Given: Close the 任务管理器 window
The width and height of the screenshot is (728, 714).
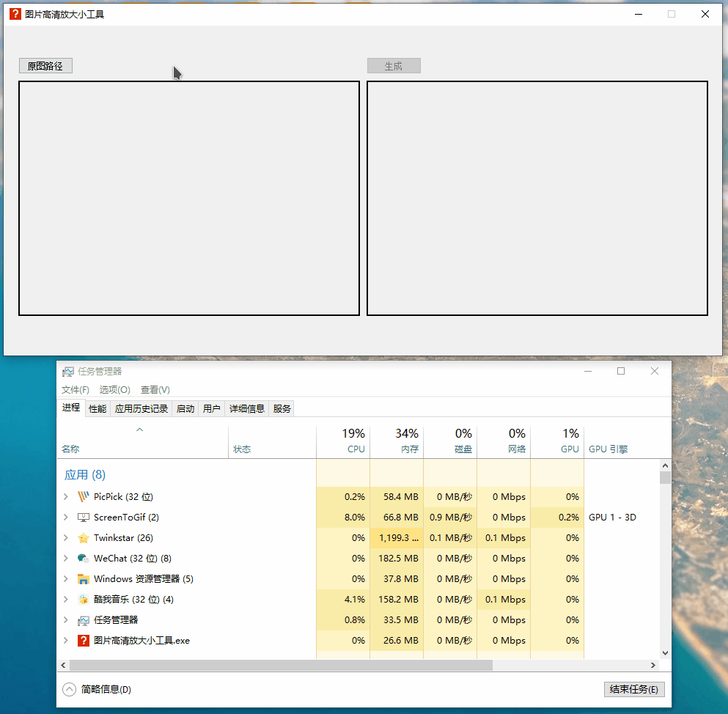Looking at the screenshot, I should (655, 371).
